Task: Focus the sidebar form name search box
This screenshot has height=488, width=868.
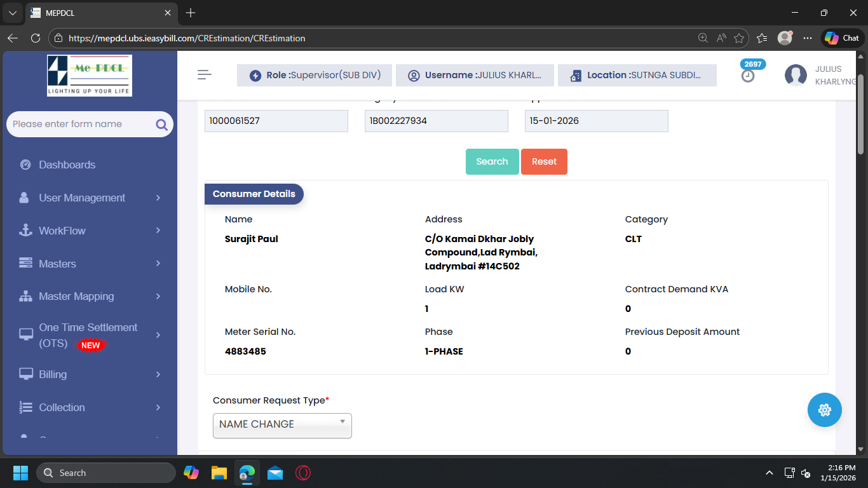Action: 90,125
